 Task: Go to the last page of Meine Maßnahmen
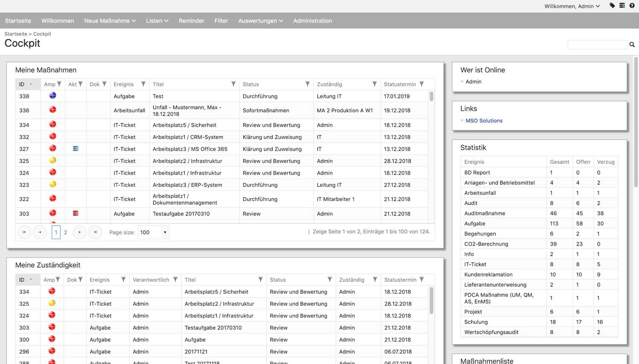click(95, 232)
